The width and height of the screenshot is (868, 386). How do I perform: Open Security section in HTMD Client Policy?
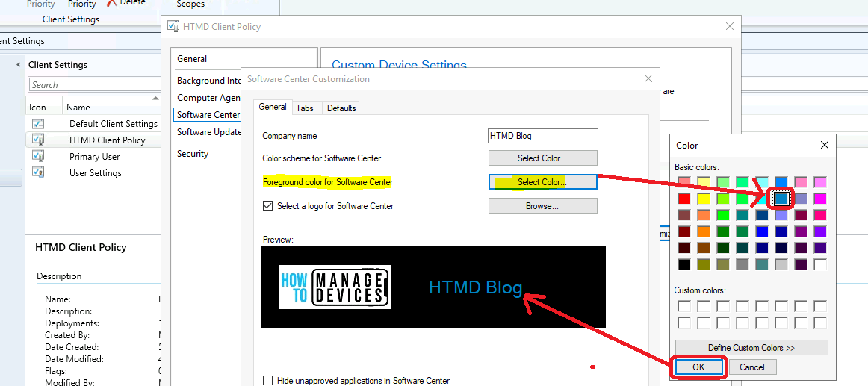tap(193, 153)
